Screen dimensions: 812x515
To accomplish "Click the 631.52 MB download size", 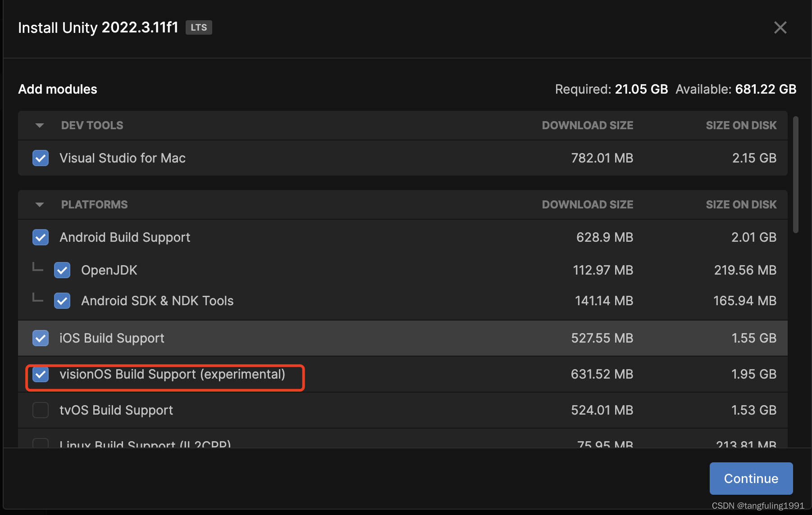I will 602,374.
